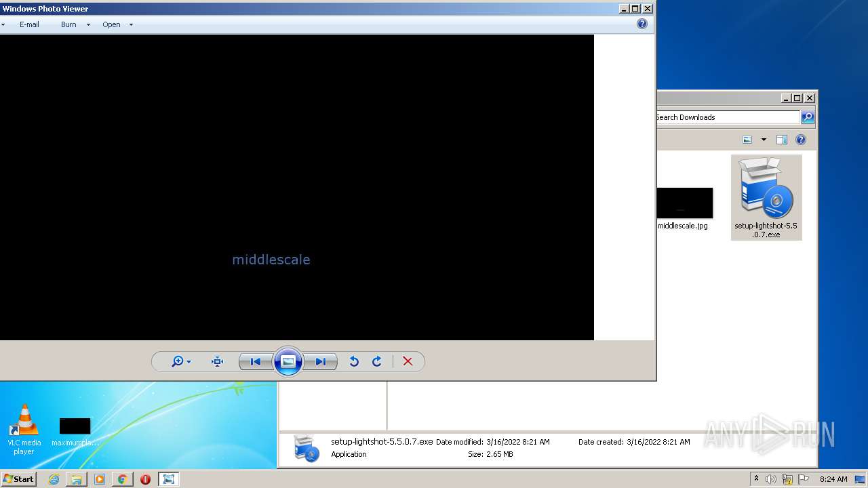Click the 8:24 AM clock
This screenshot has height=488, width=868.
click(x=833, y=479)
